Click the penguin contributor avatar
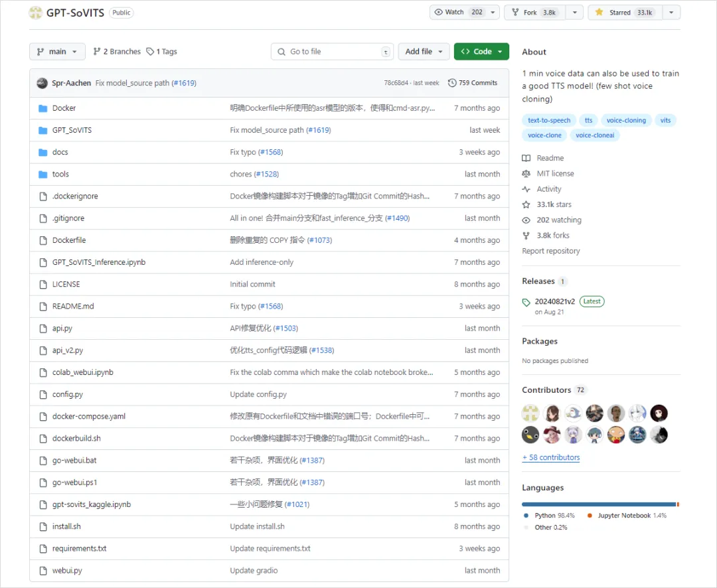The image size is (717, 588). 530,435
